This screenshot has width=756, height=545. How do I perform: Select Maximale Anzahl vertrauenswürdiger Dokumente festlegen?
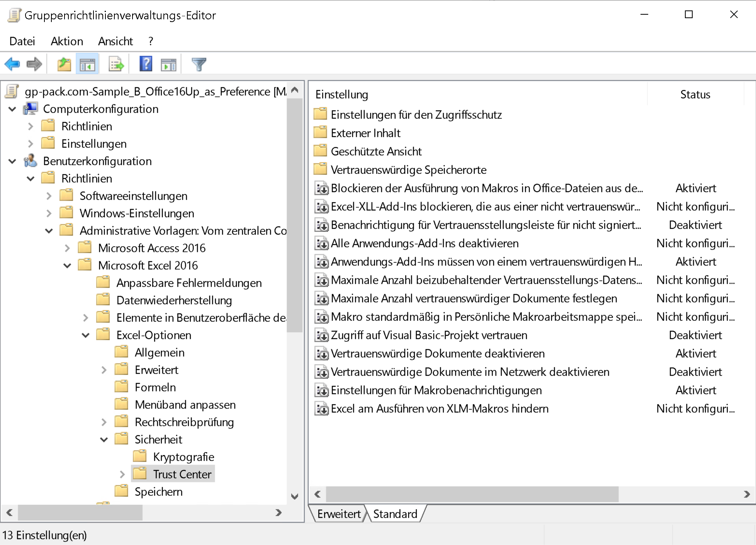pyautogui.click(x=474, y=298)
